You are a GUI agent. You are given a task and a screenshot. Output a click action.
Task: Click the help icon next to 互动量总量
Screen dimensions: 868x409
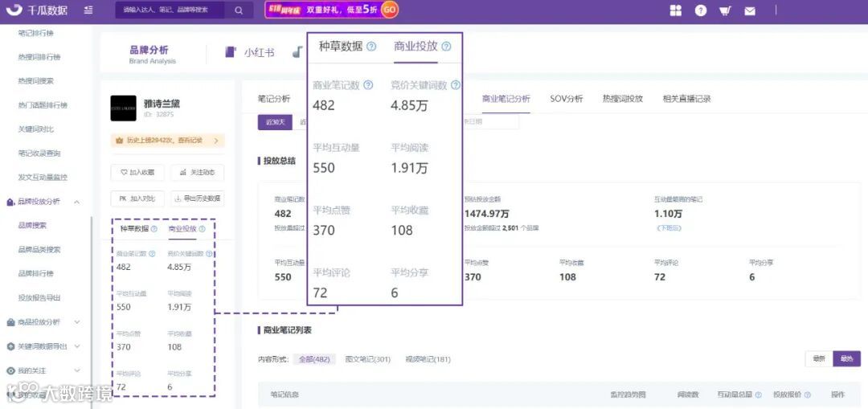point(759,395)
